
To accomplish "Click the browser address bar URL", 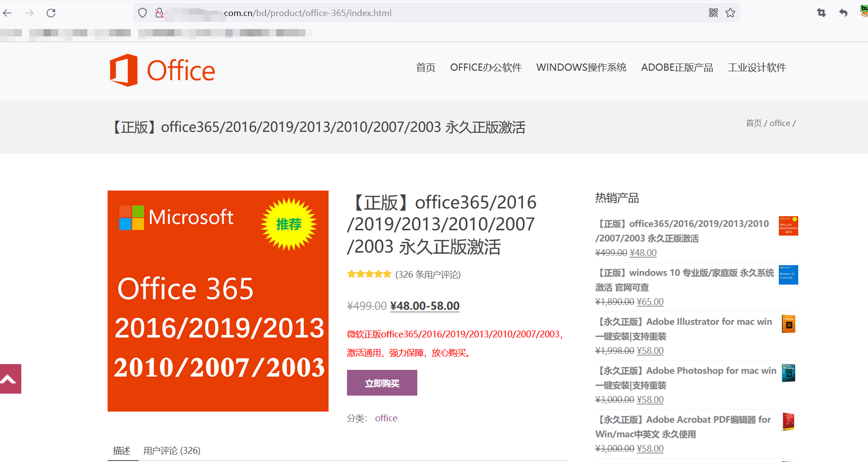I will (308, 13).
